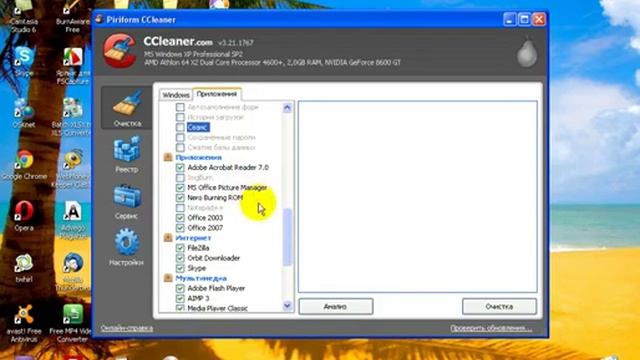
Task: Open the Онлайн-справка link
Action: pyautogui.click(x=127, y=328)
